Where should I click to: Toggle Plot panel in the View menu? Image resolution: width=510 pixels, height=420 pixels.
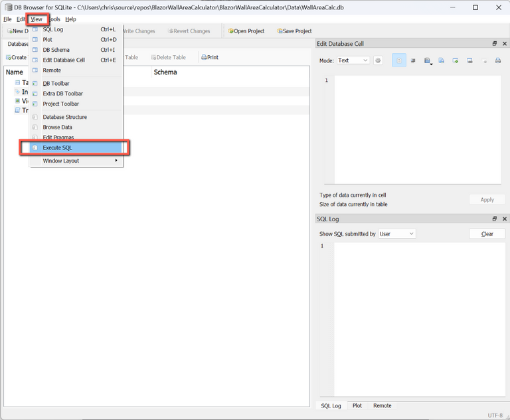coord(76,39)
